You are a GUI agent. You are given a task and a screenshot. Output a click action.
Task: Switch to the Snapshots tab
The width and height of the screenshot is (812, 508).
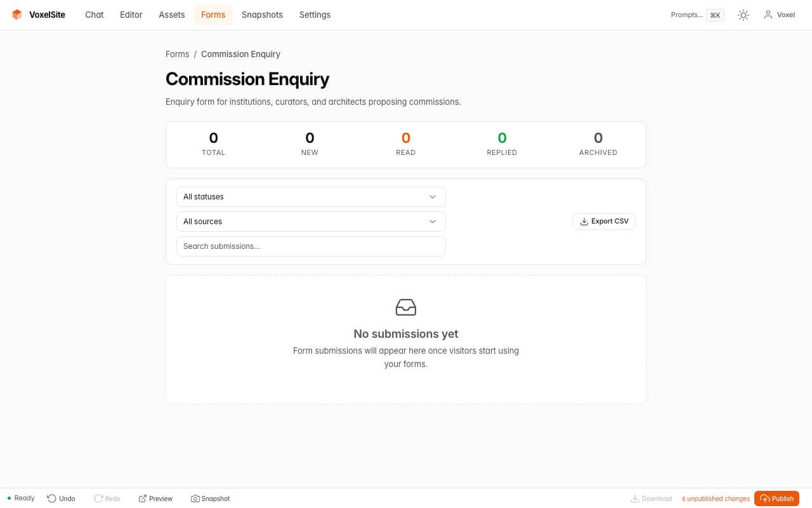click(x=262, y=15)
